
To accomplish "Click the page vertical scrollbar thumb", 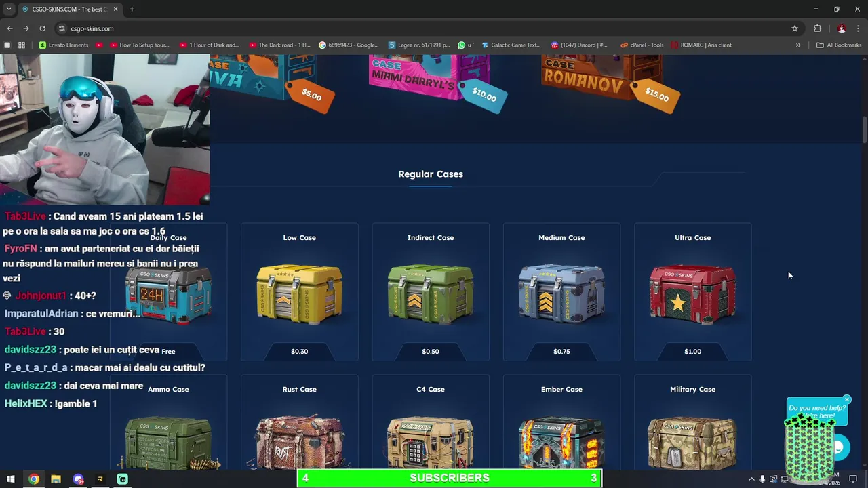I will pos(864,130).
